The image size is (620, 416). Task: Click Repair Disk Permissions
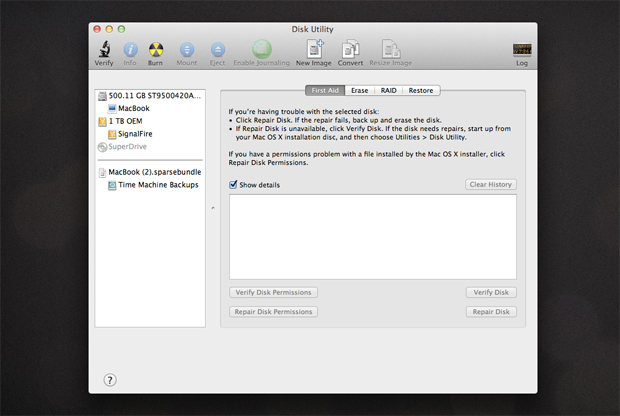(x=273, y=312)
